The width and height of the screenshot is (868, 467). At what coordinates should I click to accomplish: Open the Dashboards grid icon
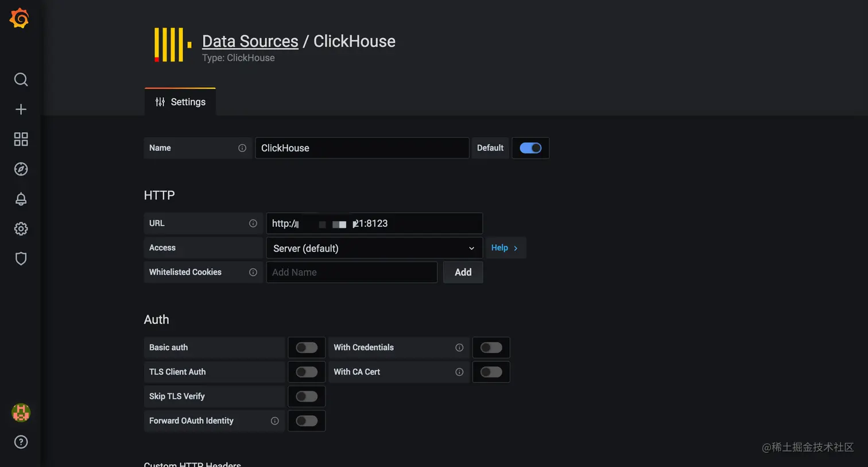coord(21,139)
